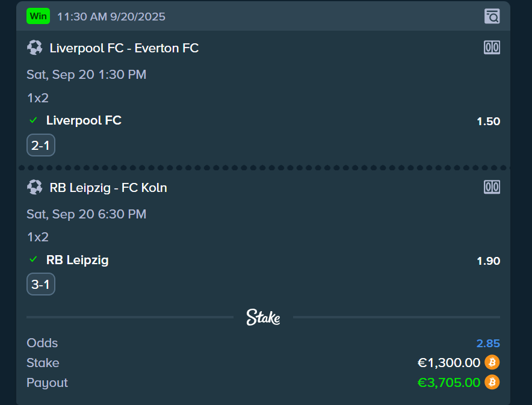532x405 pixels.
Task: Open the RB Leipzig - FC Koln match link
Action: tap(108, 188)
